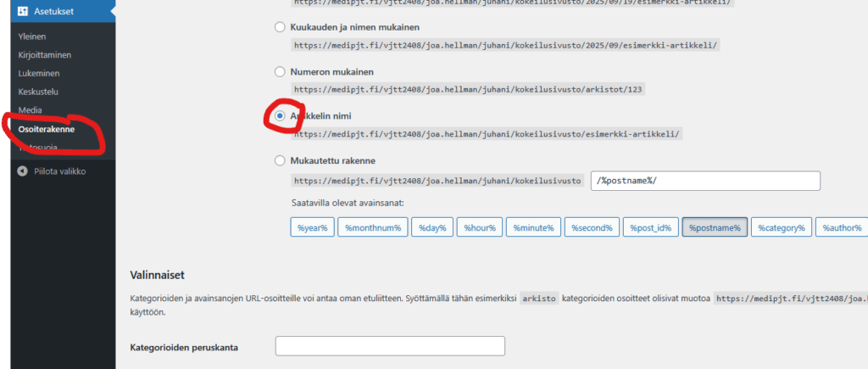
Task: Select Numeron mukainen radio button
Action: pos(280,72)
